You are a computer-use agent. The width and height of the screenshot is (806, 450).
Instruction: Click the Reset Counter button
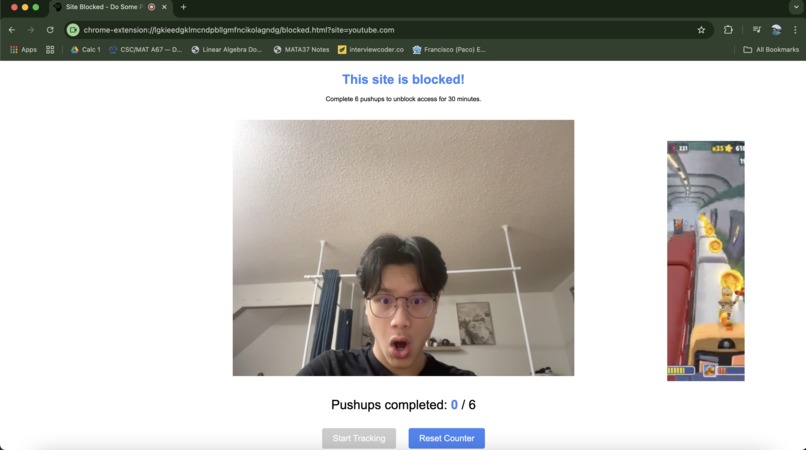(x=446, y=438)
